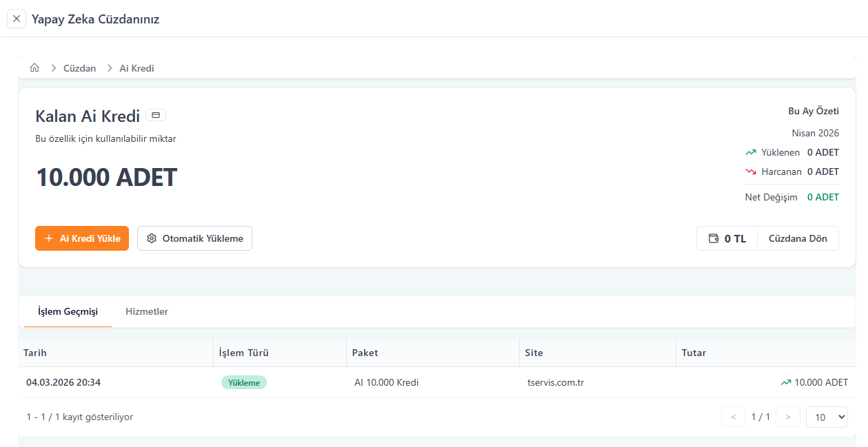Open the rows-per-page dropdown showing 10
The image size is (868, 447).
click(x=826, y=417)
